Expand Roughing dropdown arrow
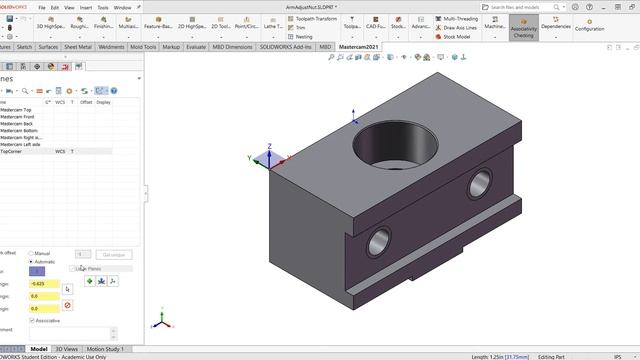 tap(80, 37)
